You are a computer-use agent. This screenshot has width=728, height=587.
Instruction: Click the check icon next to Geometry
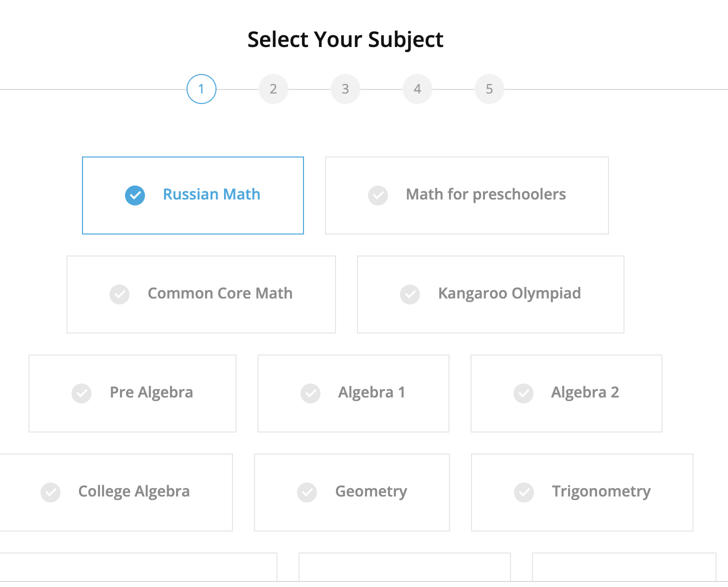pyautogui.click(x=307, y=492)
